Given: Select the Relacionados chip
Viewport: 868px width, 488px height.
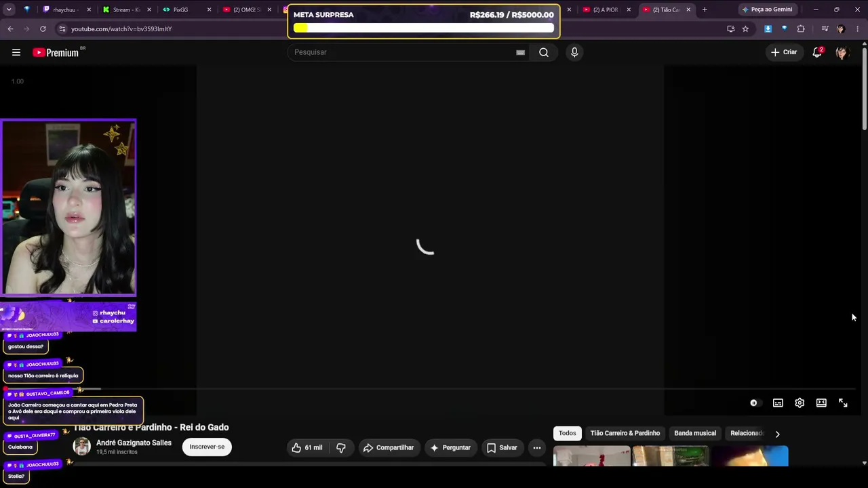Looking at the screenshot, I should (x=747, y=433).
